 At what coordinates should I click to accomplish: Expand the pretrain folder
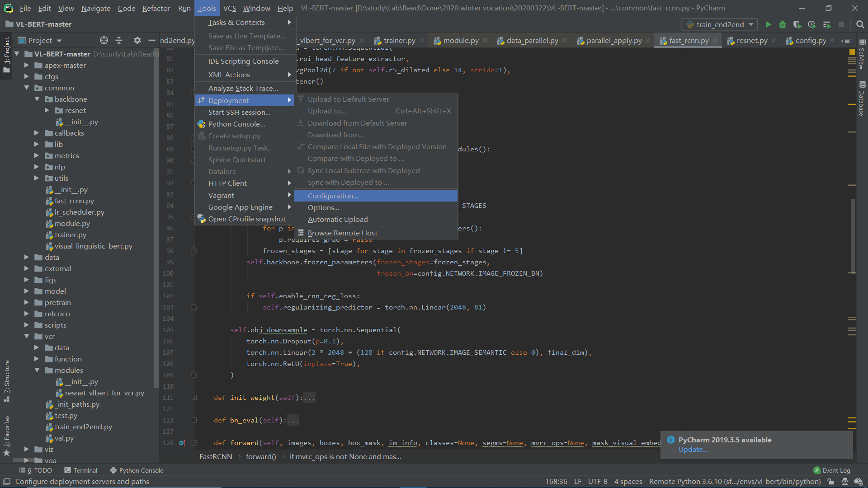coord(26,302)
